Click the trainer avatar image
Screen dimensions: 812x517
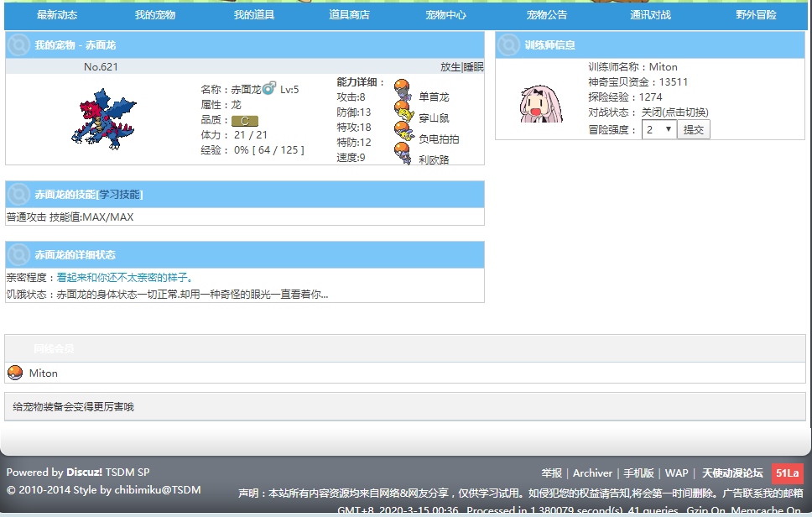[541, 104]
